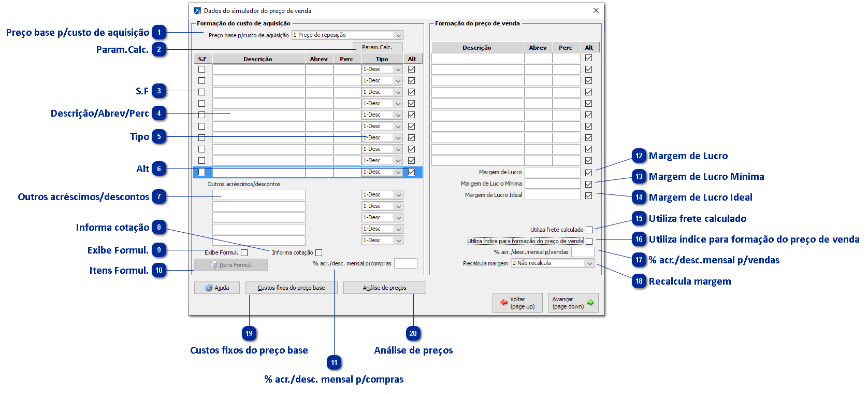Open the third Outros acréscimos/descontos type dropdown
The height and width of the screenshot is (394, 868).
(398, 218)
